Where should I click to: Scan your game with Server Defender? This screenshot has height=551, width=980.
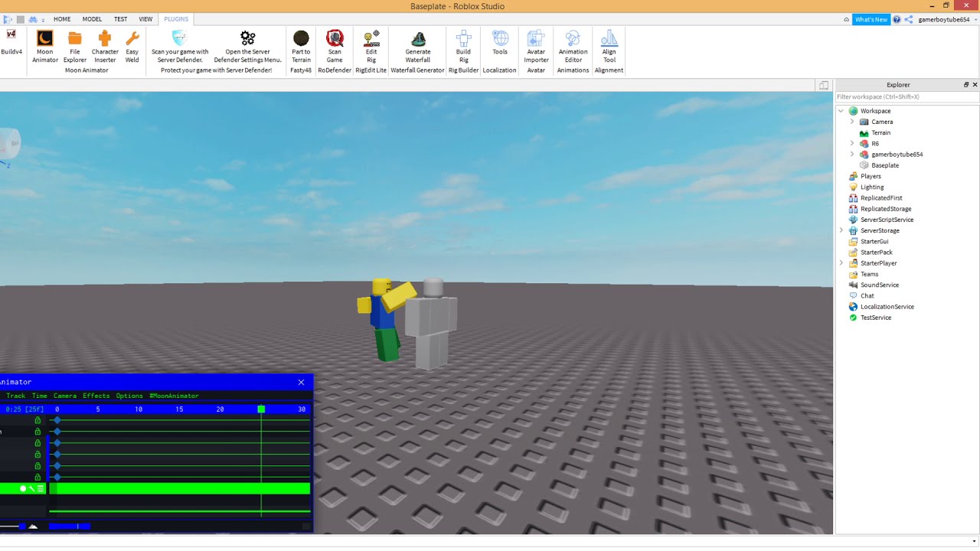point(180,47)
